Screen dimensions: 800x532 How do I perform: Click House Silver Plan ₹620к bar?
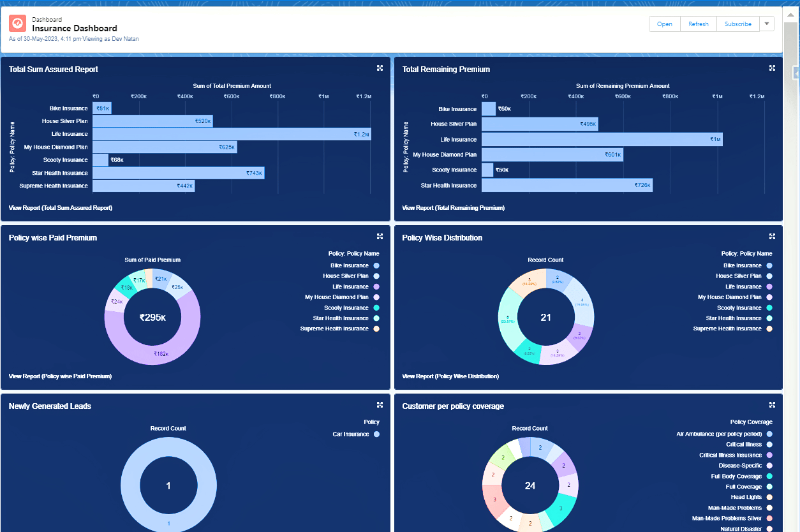coord(152,121)
